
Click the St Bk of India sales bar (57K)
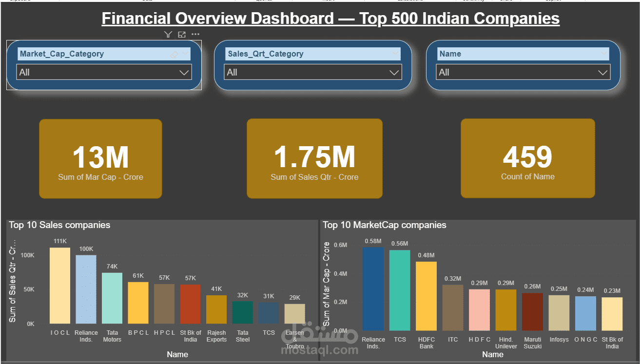point(190,304)
